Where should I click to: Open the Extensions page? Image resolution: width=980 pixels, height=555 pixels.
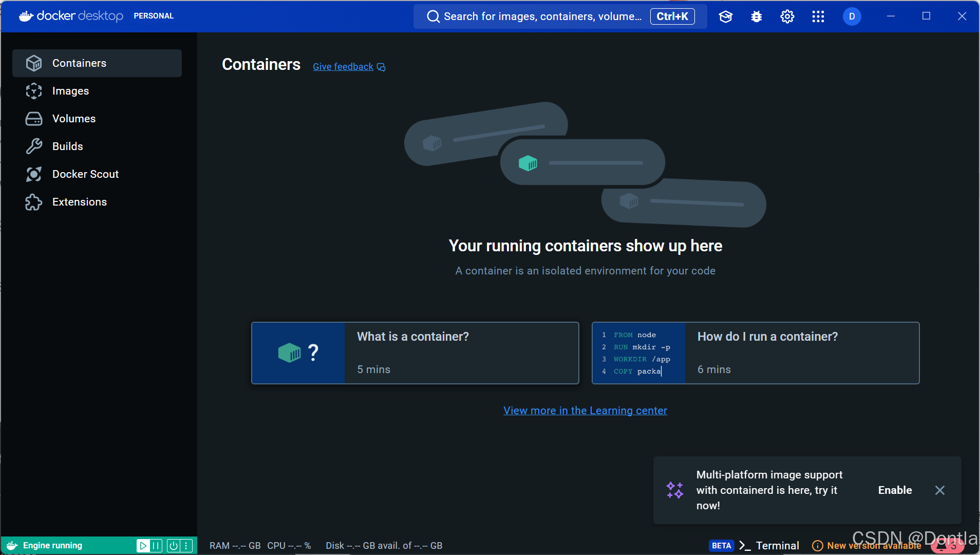click(x=97, y=202)
